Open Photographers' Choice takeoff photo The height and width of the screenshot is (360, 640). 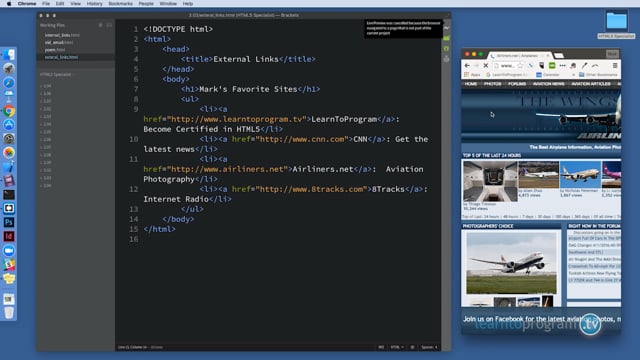pos(511,262)
